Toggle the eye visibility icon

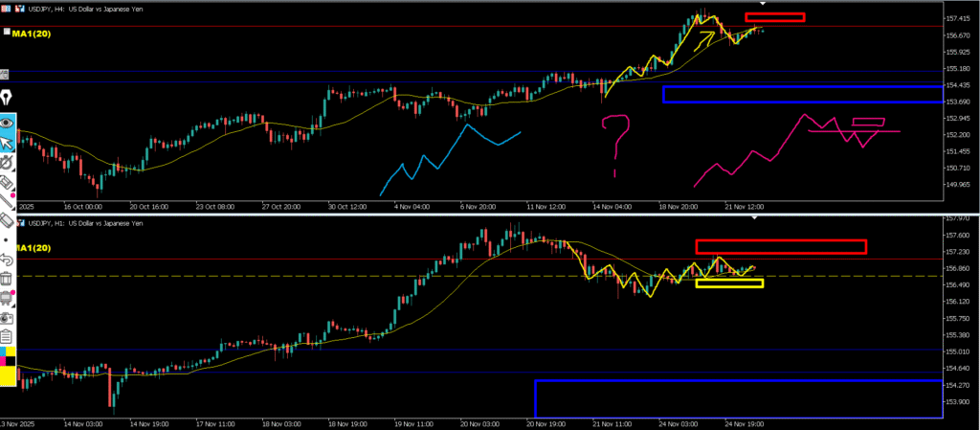[x=8, y=123]
